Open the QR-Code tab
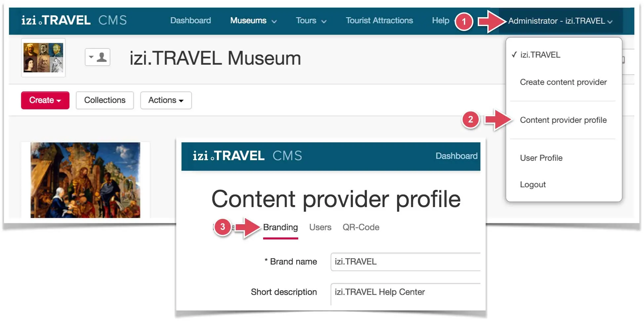The image size is (644, 321). [361, 228]
